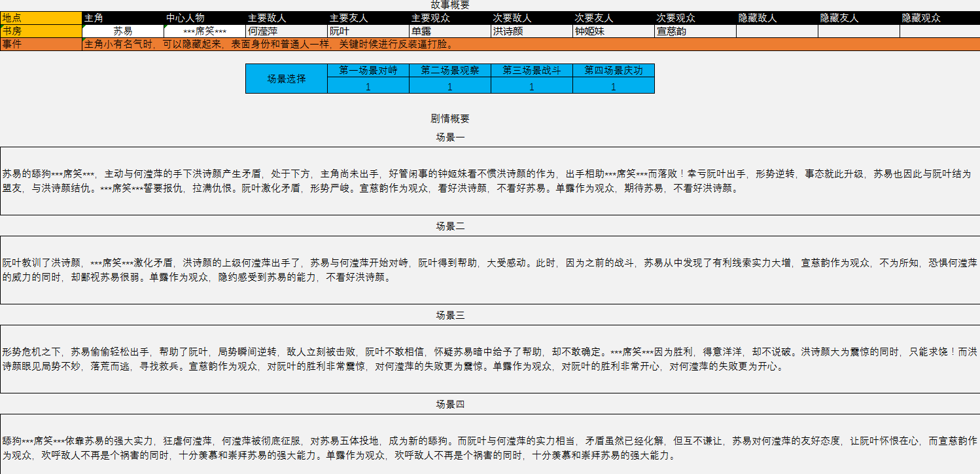Viewport: 980px width, 474px height.
Task: Select the empty cell under 隐藏敌人
Action: 777,31
